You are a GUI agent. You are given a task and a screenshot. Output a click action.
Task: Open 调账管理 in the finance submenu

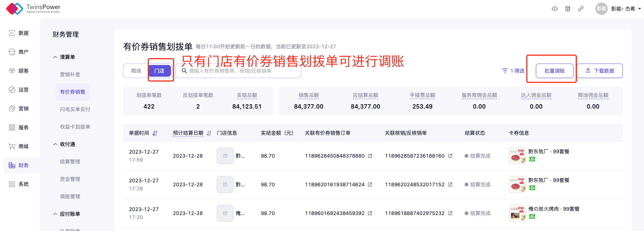coord(70,196)
